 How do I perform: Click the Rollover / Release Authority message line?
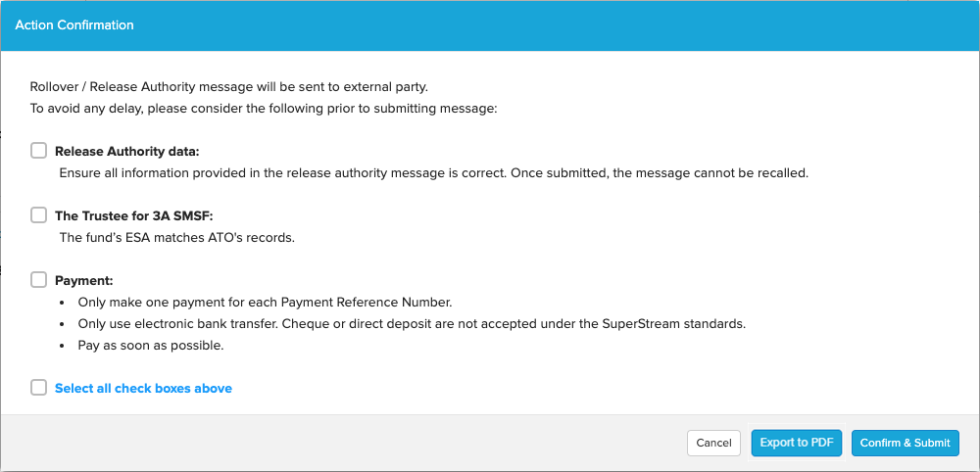(228, 86)
